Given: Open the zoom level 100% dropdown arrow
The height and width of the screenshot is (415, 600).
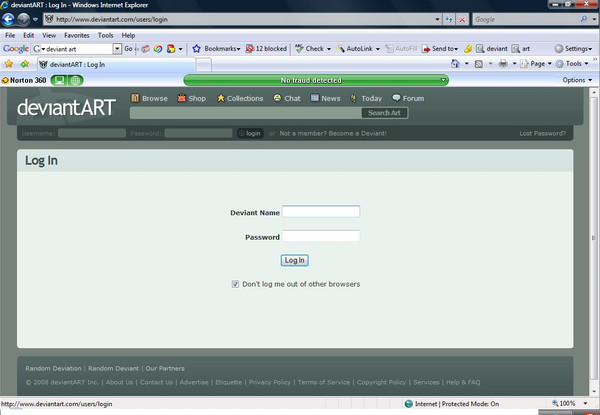Looking at the screenshot, I should click(x=585, y=404).
